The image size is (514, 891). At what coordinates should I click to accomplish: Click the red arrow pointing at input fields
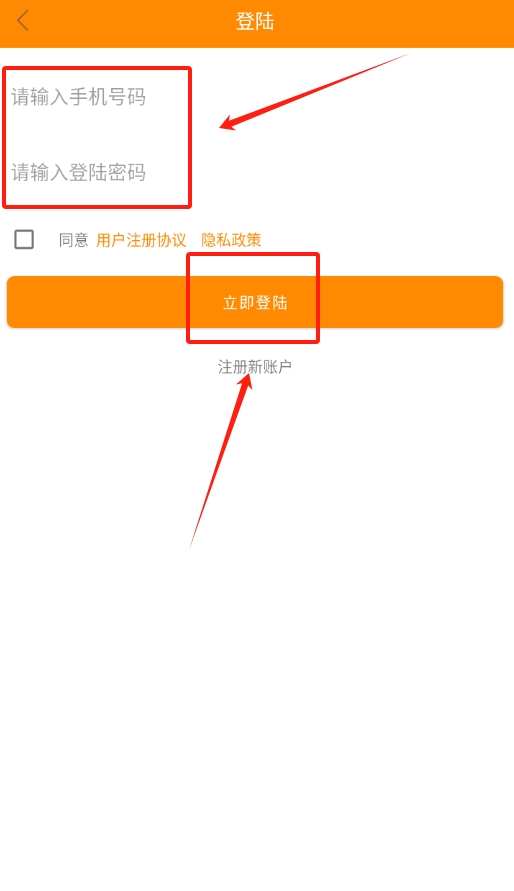(314, 92)
